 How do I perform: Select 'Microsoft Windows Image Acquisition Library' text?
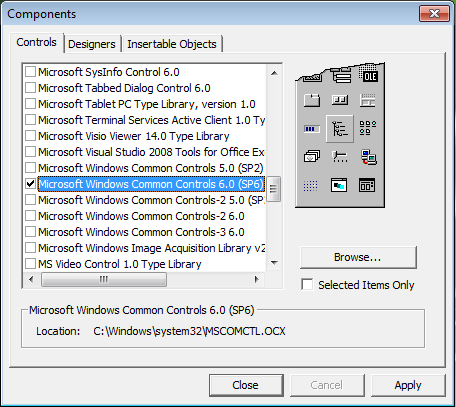click(152, 248)
